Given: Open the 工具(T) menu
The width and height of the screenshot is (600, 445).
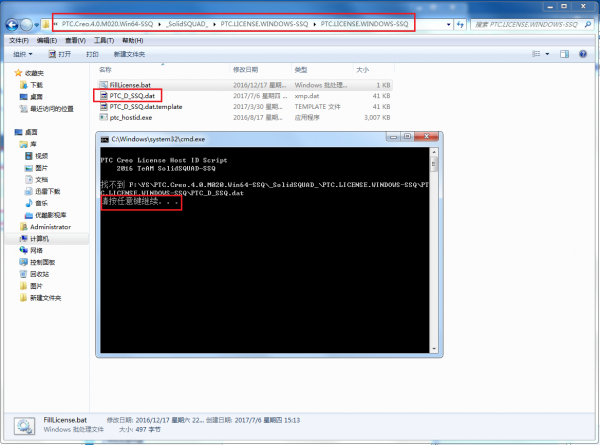Looking at the screenshot, I should pyautogui.click(x=104, y=41).
